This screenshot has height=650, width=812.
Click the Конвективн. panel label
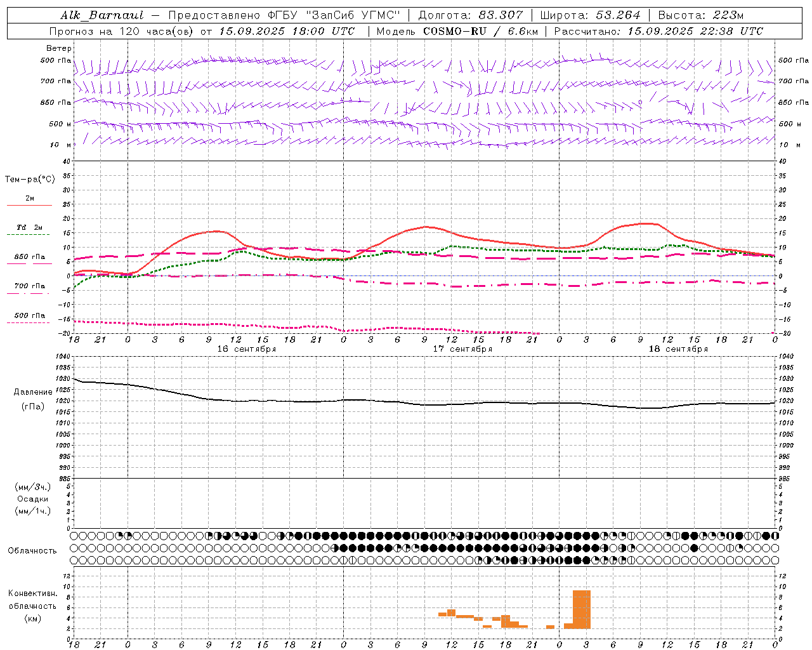[33, 594]
